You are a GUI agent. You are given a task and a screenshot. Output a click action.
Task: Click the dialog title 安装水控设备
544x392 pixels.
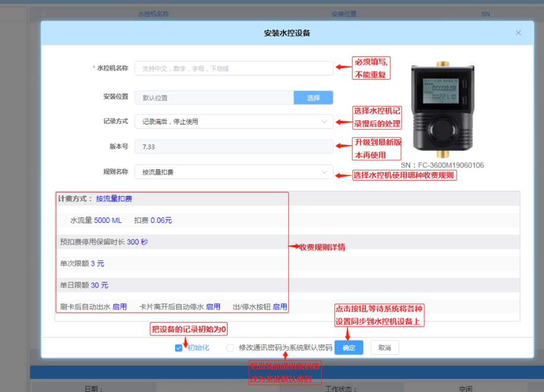point(287,33)
